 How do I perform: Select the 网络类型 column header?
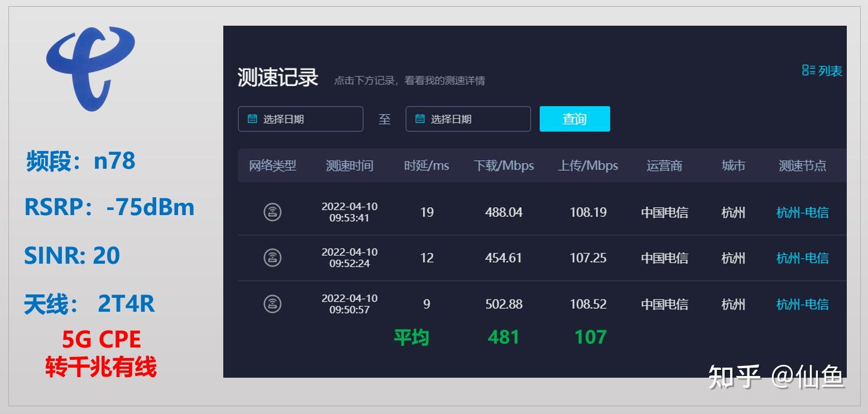click(273, 165)
